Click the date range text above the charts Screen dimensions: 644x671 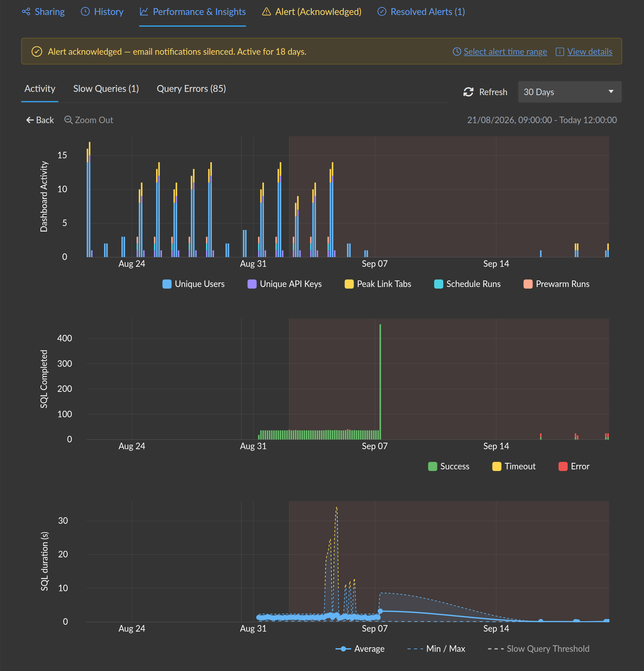click(542, 120)
